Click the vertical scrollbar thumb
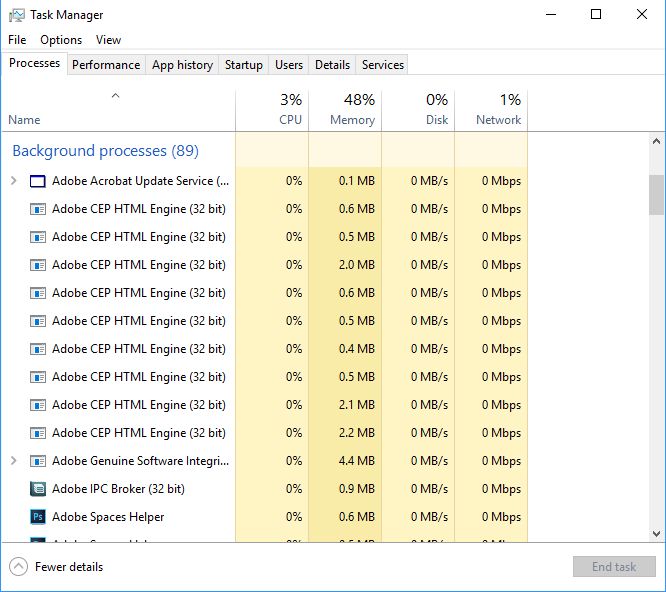 (x=656, y=195)
